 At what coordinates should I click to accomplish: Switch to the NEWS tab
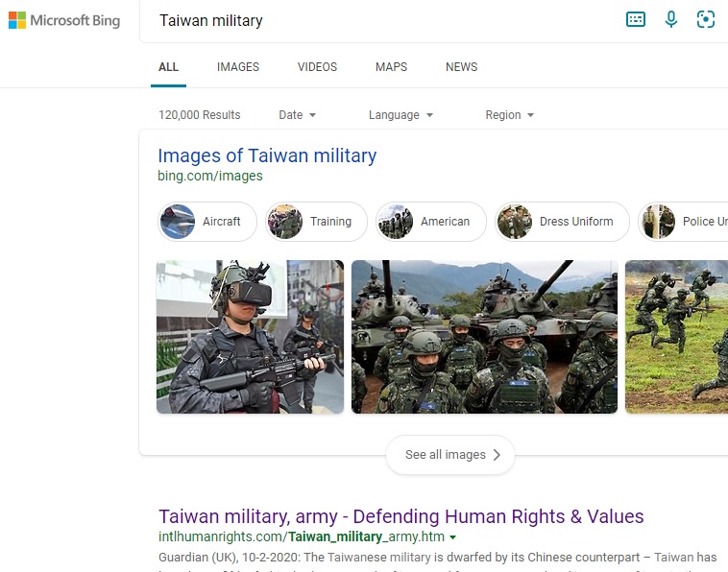click(x=461, y=67)
